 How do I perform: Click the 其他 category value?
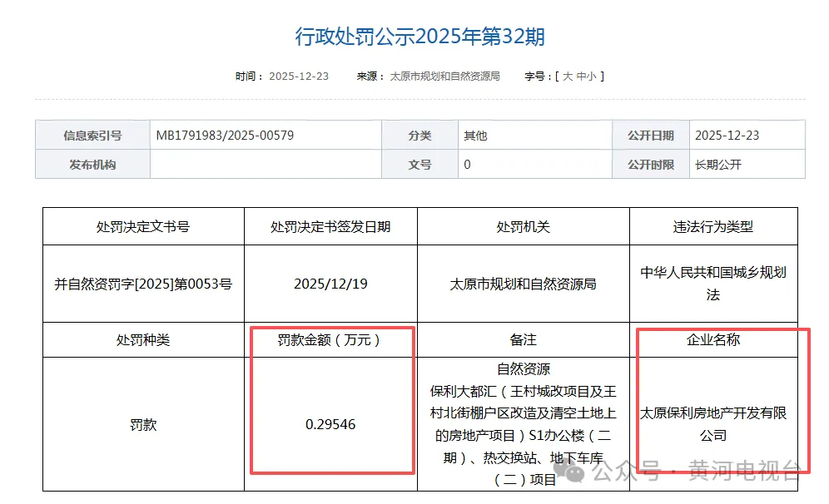[475, 136]
